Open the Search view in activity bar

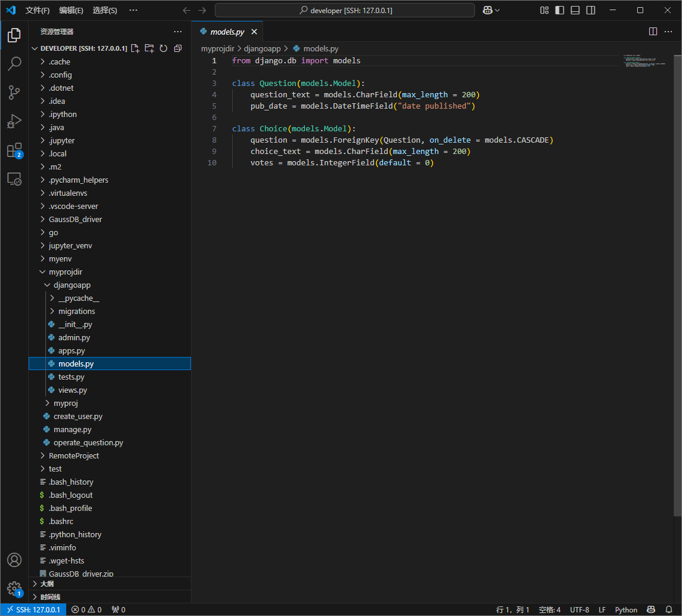tap(14, 64)
